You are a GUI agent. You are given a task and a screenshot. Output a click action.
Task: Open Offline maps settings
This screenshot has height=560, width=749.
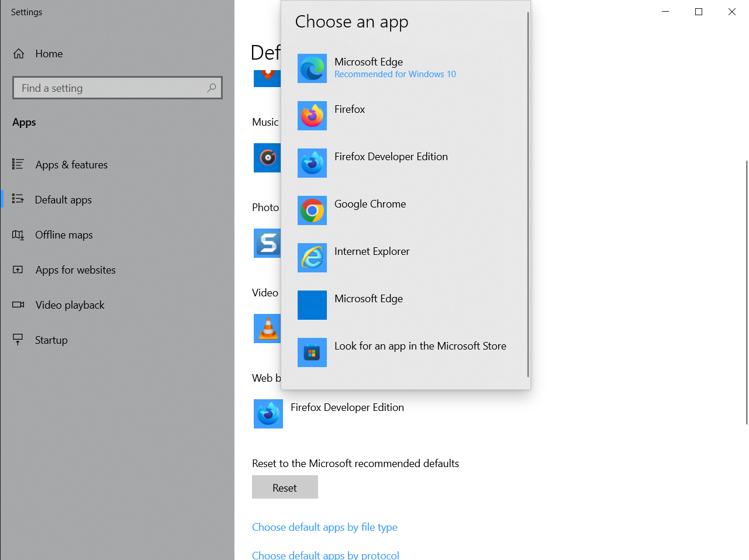64,235
